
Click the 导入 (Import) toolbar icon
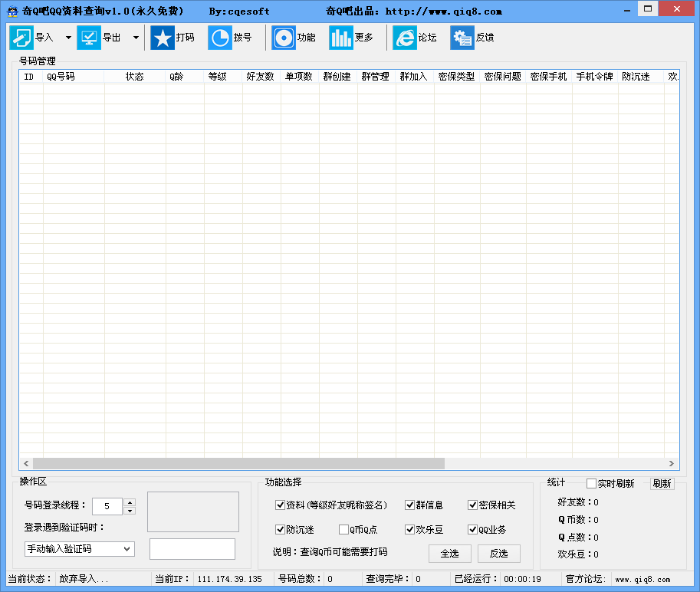click(21, 38)
